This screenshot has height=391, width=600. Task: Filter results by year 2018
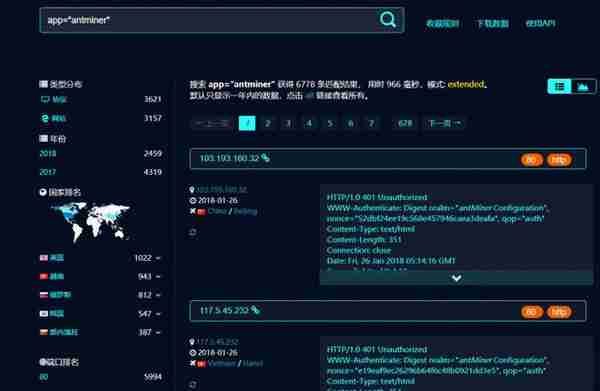(48, 153)
